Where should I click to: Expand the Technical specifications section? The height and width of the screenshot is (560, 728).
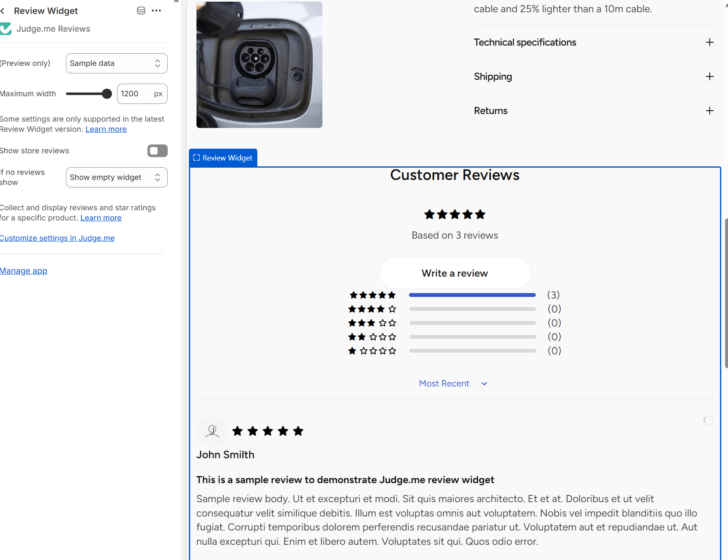coord(709,42)
